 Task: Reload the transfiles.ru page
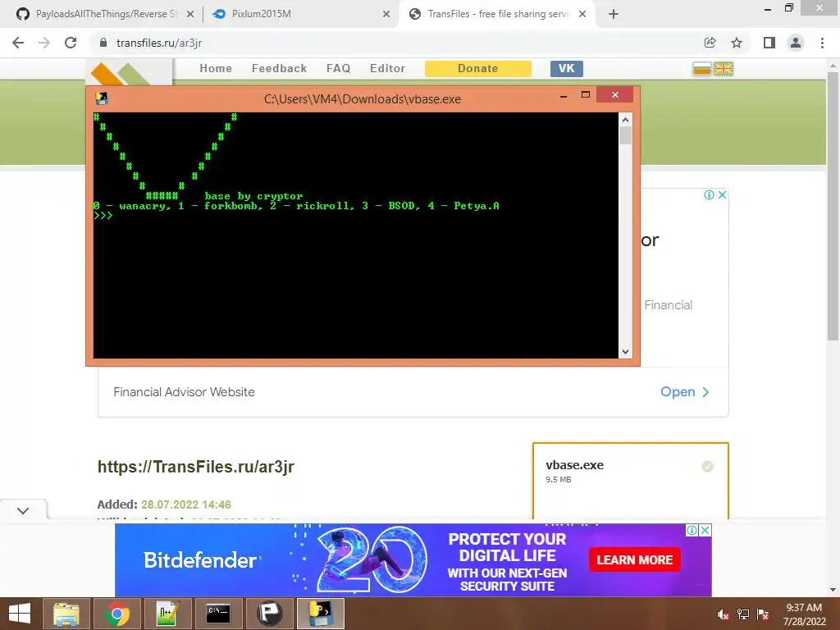click(71, 43)
